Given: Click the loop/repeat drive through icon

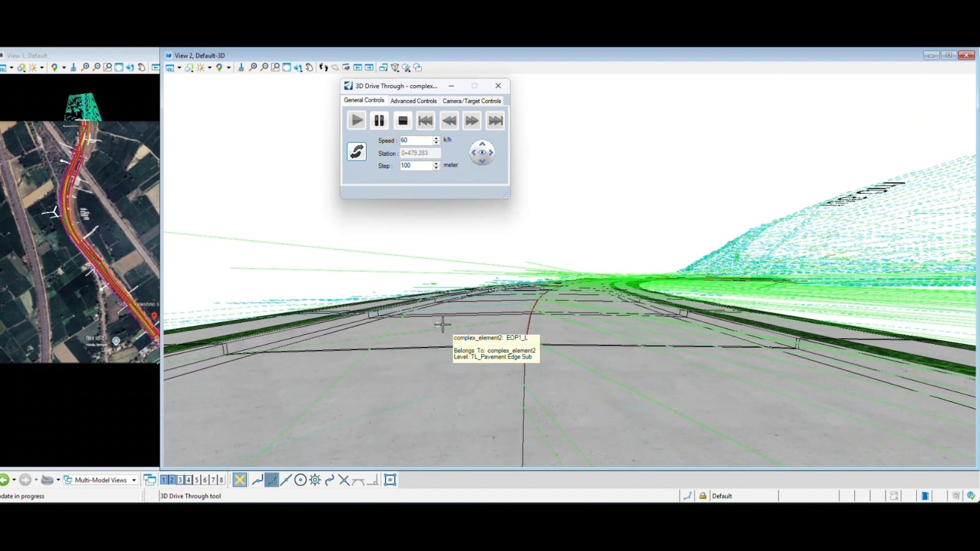Looking at the screenshot, I should pyautogui.click(x=357, y=151).
